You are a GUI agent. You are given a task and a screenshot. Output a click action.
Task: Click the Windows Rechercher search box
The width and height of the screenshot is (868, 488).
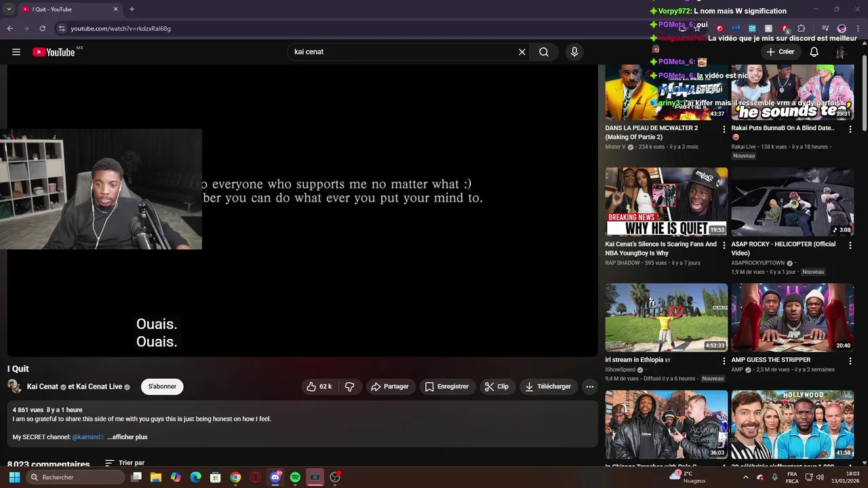tap(75, 477)
